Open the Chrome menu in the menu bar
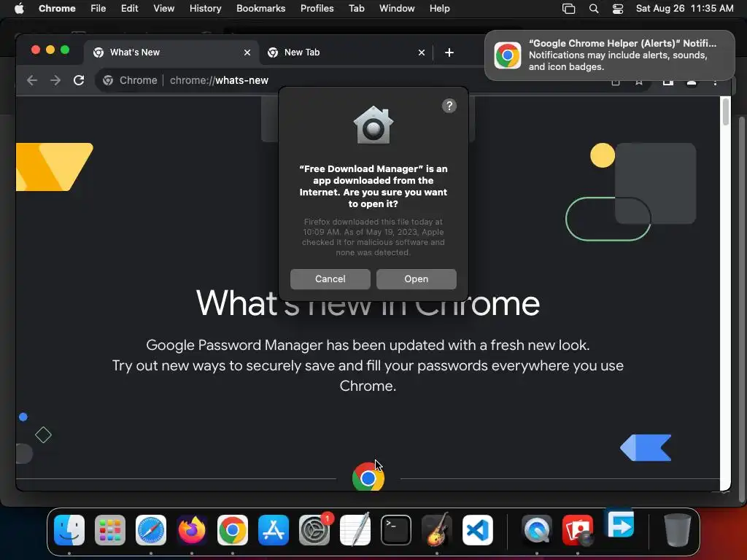This screenshot has height=560, width=747. (57, 9)
